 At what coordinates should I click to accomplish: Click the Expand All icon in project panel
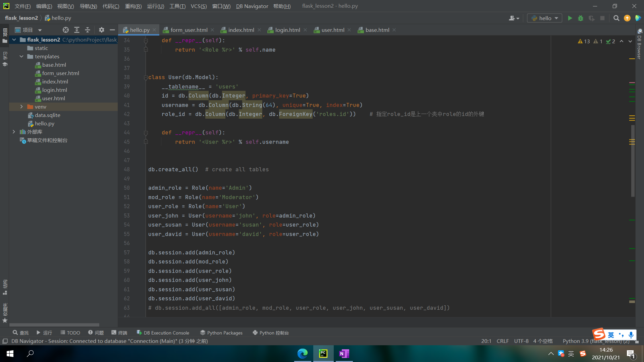coord(77,30)
